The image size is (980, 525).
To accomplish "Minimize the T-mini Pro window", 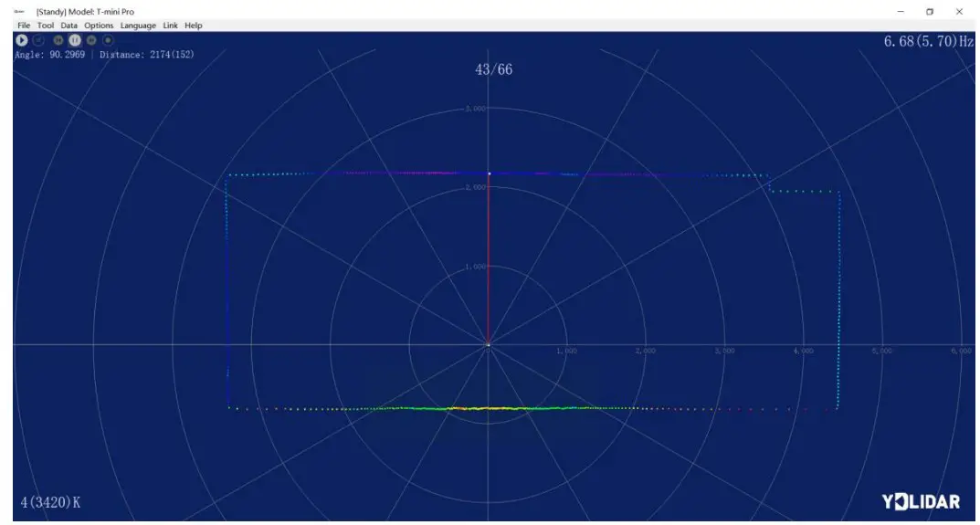I will coord(901,11).
